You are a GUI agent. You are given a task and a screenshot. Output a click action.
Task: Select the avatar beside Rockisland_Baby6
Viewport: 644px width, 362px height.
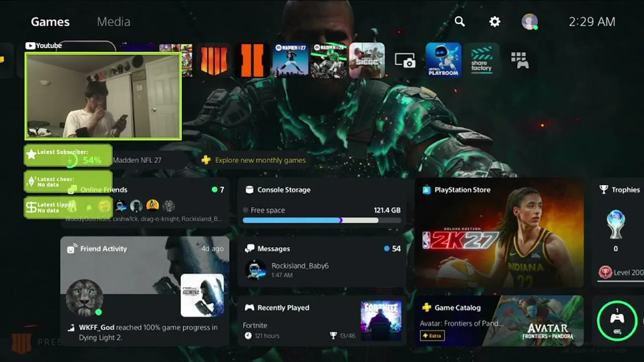point(256,270)
